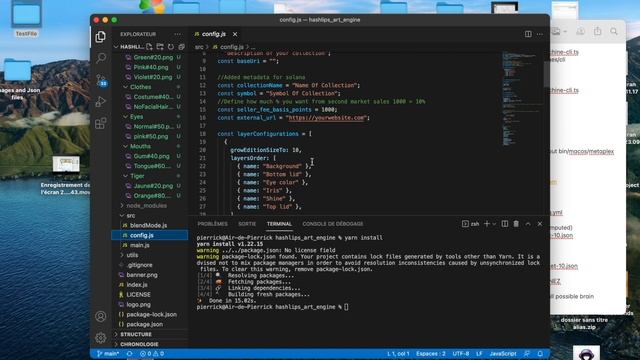Close the terminal panel
This screenshot has width=640, height=360.
540,224
